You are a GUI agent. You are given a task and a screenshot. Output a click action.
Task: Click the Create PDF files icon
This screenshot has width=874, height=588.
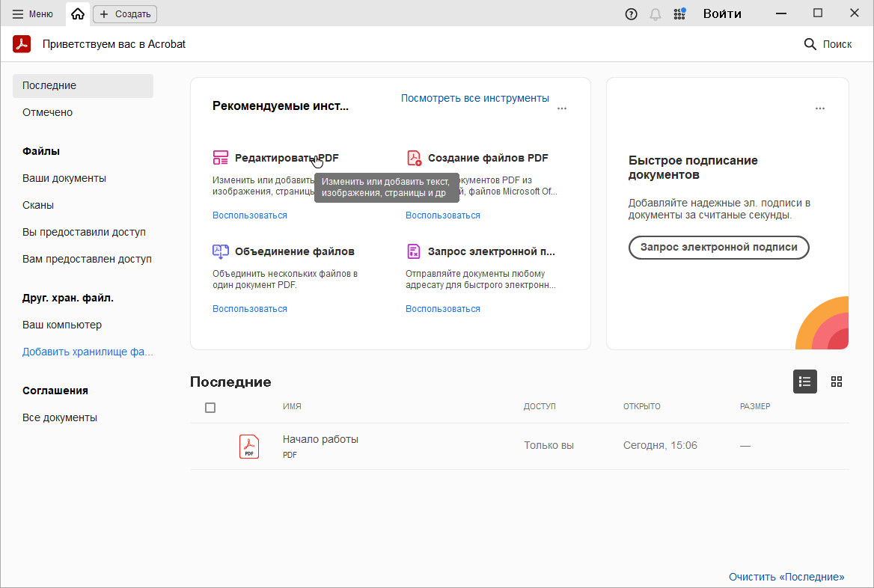(414, 158)
